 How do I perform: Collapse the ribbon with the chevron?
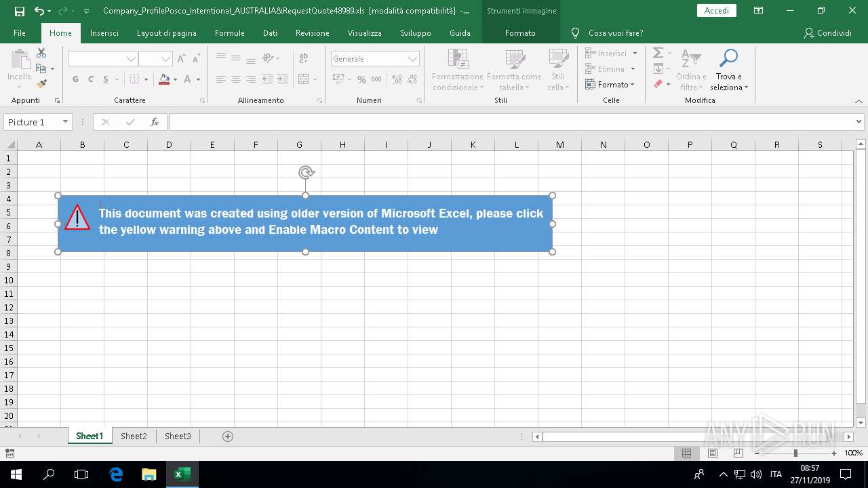859,100
